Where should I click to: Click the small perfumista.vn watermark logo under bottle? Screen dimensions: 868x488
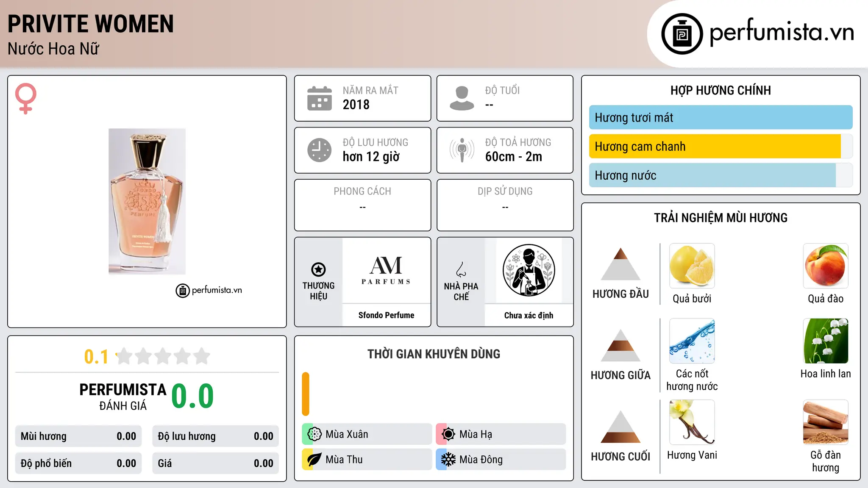point(209,291)
